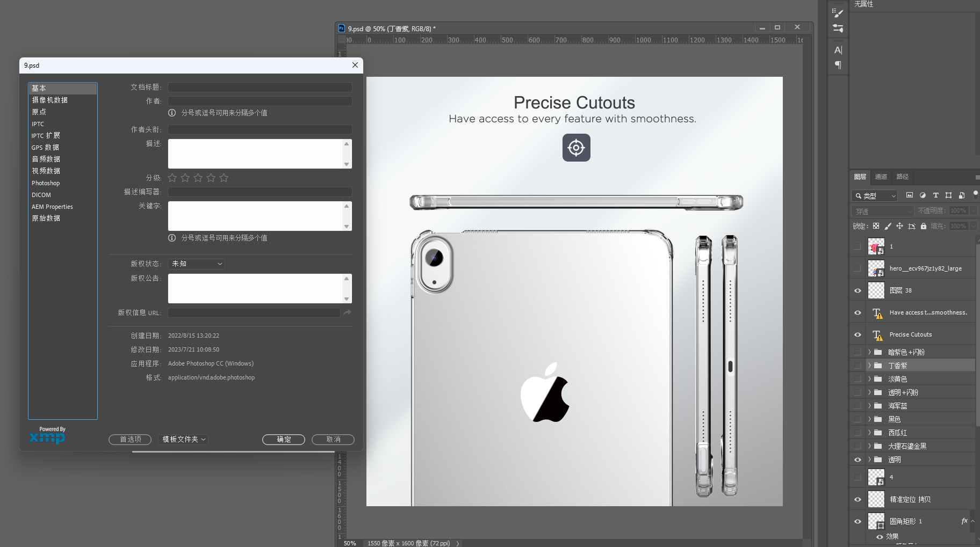Click the 首选项 button
Screen dimensions: 980x547
[x=130, y=440]
